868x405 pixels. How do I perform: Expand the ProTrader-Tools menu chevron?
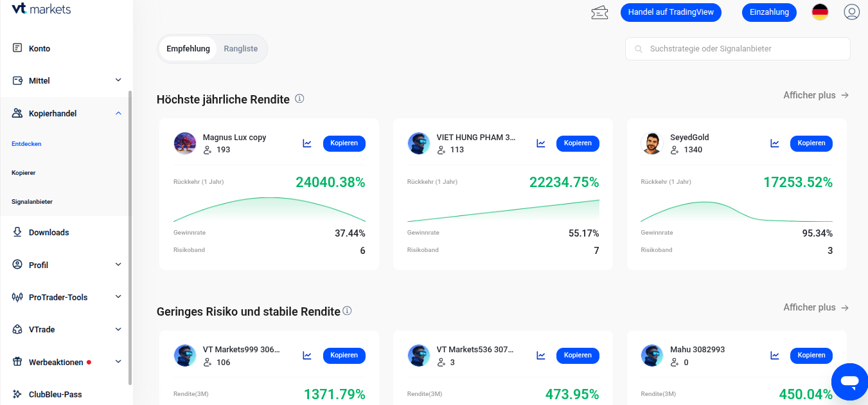click(118, 297)
